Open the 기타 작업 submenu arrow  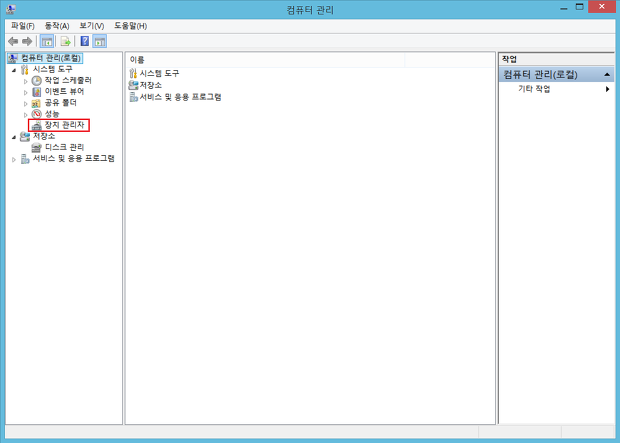(x=607, y=89)
